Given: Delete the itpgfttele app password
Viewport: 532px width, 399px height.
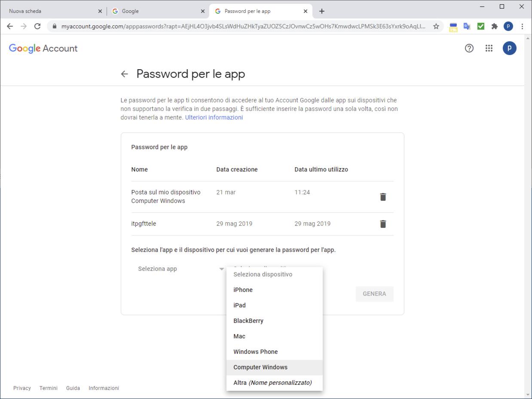Looking at the screenshot, I should [383, 224].
